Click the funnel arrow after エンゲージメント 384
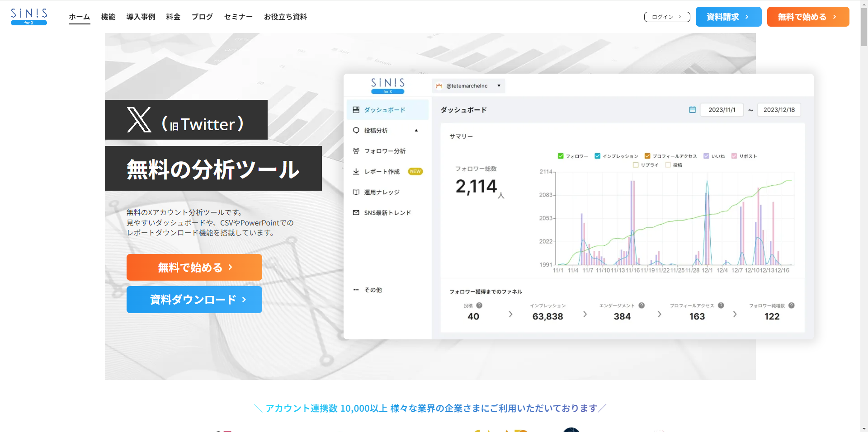Viewport: 868px width, 432px height. pyautogui.click(x=660, y=314)
